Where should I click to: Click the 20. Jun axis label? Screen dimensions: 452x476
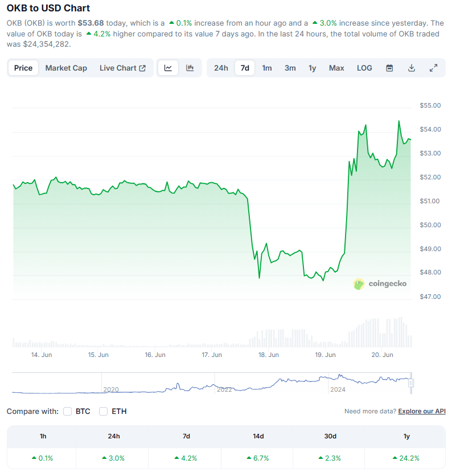tap(383, 355)
